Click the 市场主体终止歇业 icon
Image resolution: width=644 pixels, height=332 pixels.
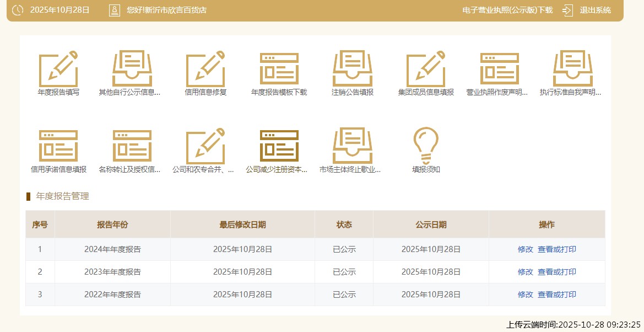click(353, 146)
